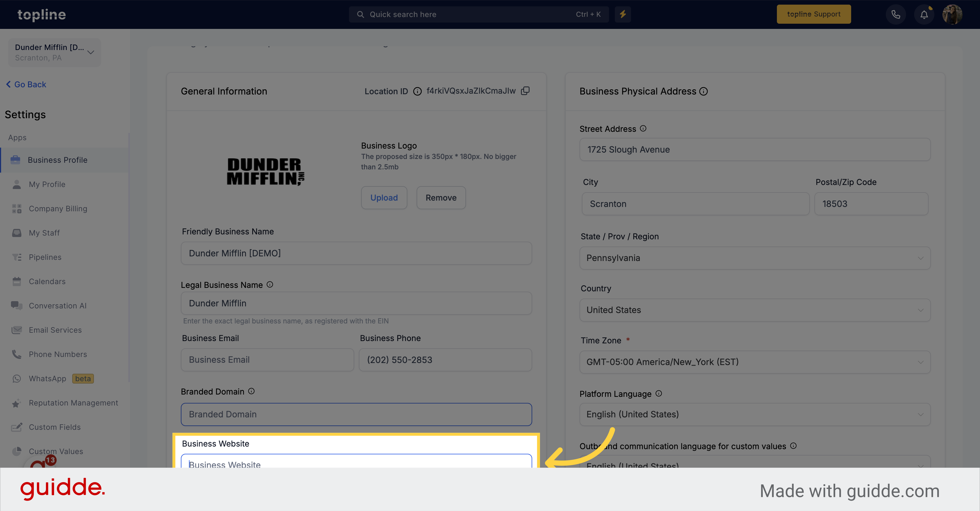Upload a business logo
The height and width of the screenshot is (511, 980).
[x=384, y=197]
